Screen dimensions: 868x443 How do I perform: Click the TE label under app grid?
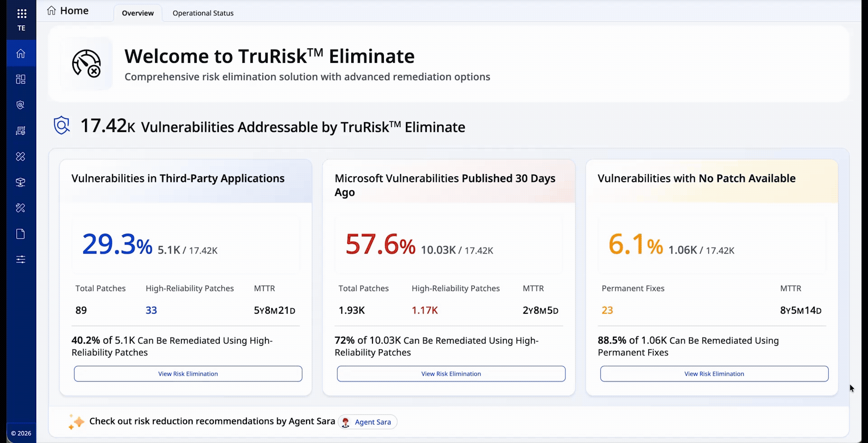pyautogui.click(x=21, y=28)
